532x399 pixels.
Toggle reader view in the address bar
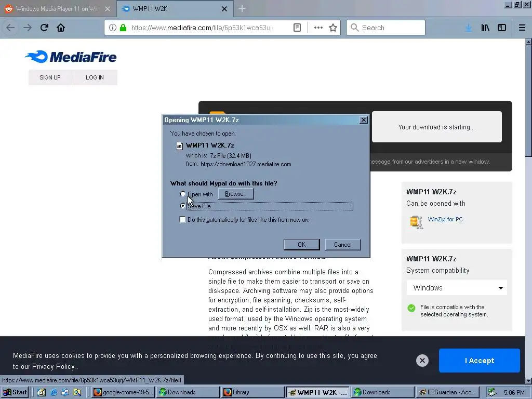(297, 28)
